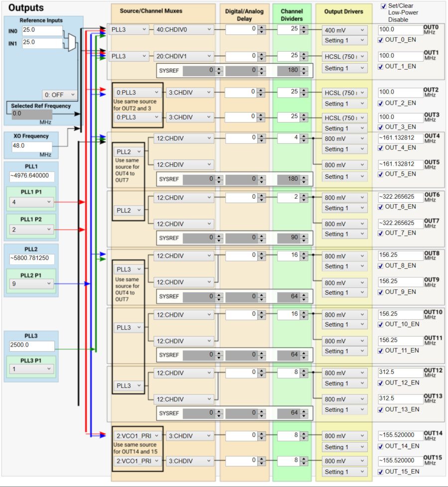The height and width of the screenshot is (487, 448).
Task: Disable the OUT_5_EN output
Action: coord(380,174)
